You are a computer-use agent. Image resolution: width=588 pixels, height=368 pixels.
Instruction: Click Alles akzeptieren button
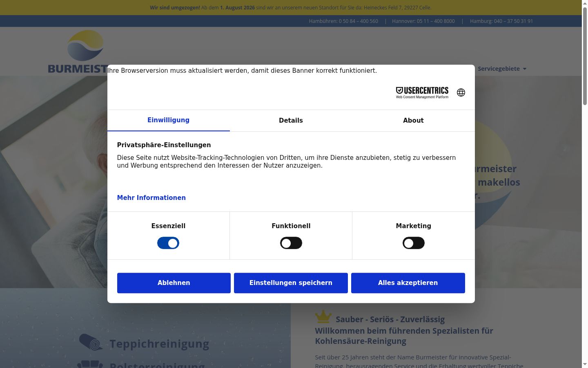[x=408, y=283]
